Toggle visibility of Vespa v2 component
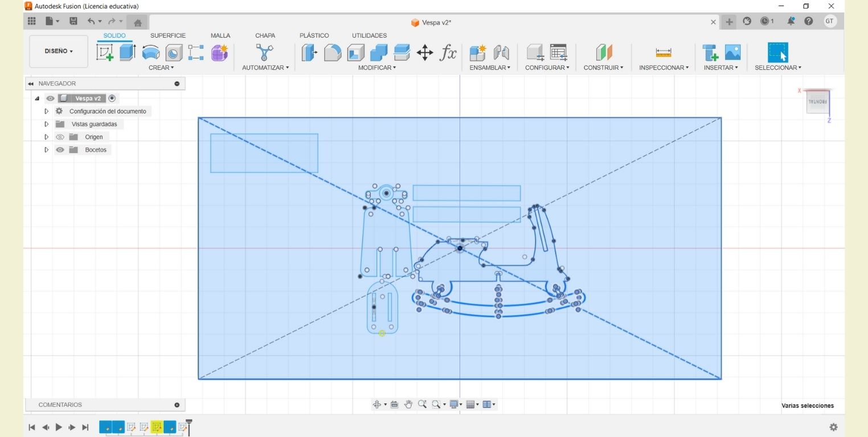 pos(50,98)
